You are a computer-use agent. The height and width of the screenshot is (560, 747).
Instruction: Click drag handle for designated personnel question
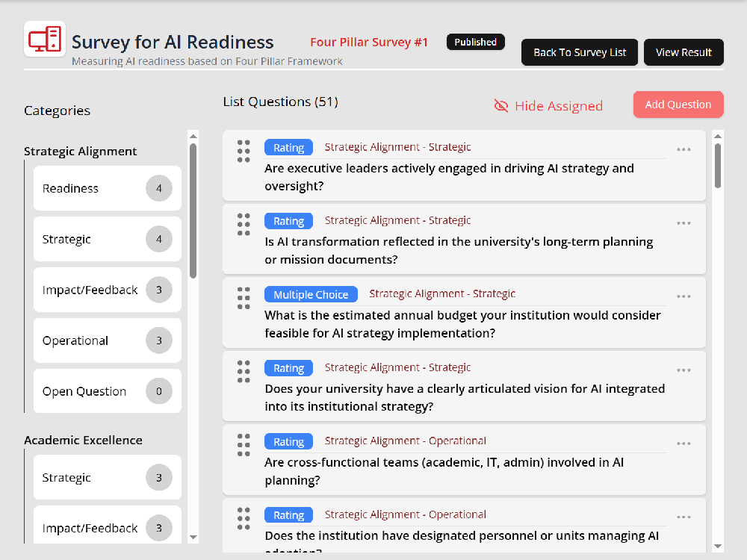[244, 518]
